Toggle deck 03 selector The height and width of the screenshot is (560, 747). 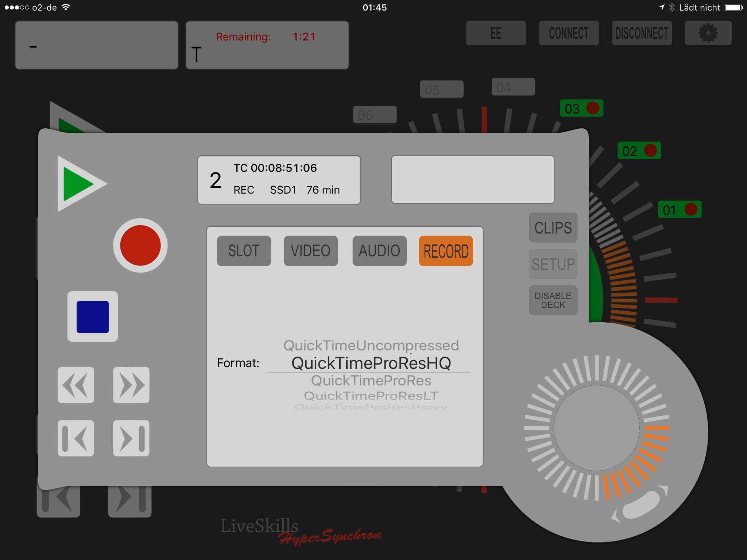(581, 108)
